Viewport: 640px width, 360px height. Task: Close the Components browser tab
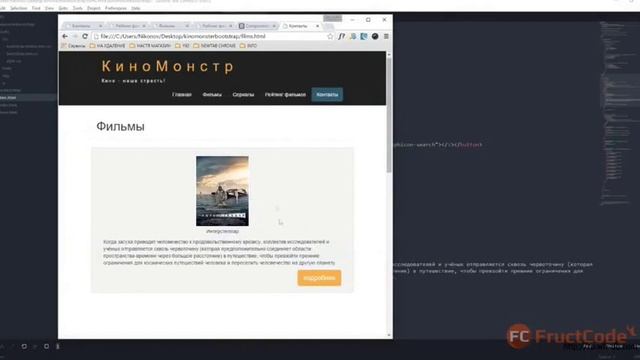tap(274, 26)
